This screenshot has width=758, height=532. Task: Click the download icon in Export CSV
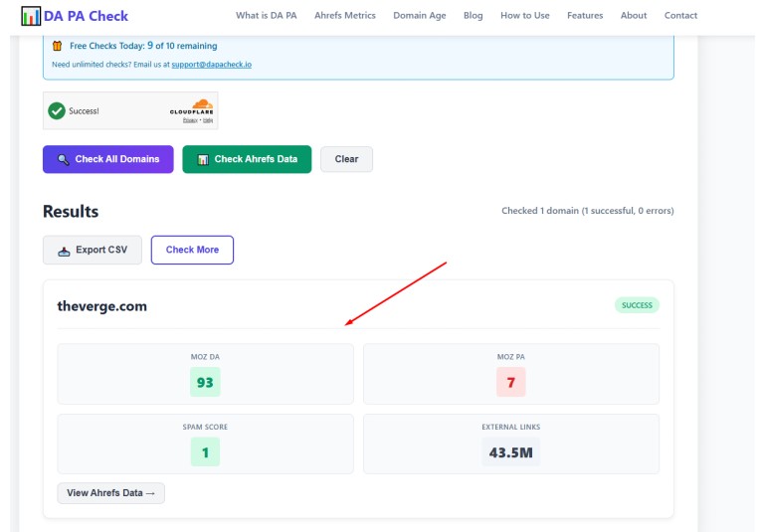pos(65,251)
